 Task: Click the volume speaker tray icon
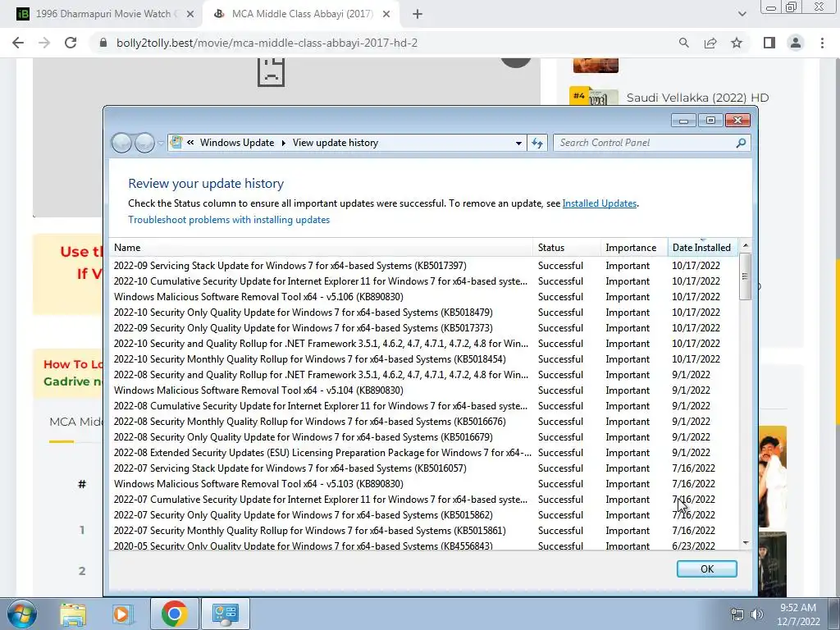coord(757,614)
